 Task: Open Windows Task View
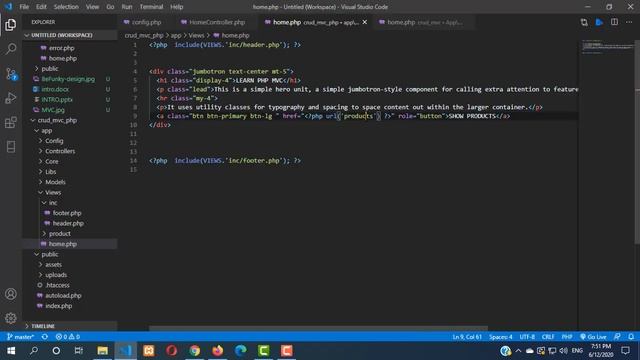(79, 351)
